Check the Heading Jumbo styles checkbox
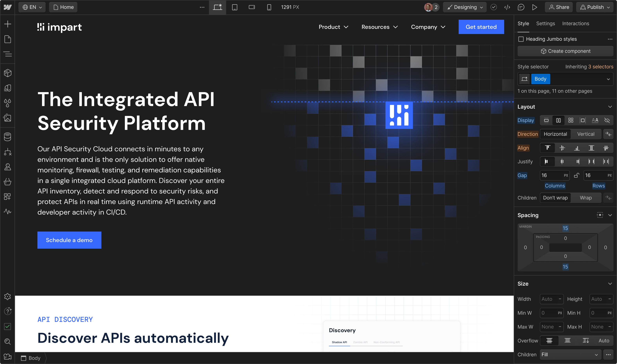617x364 pixels. point(521,39)
